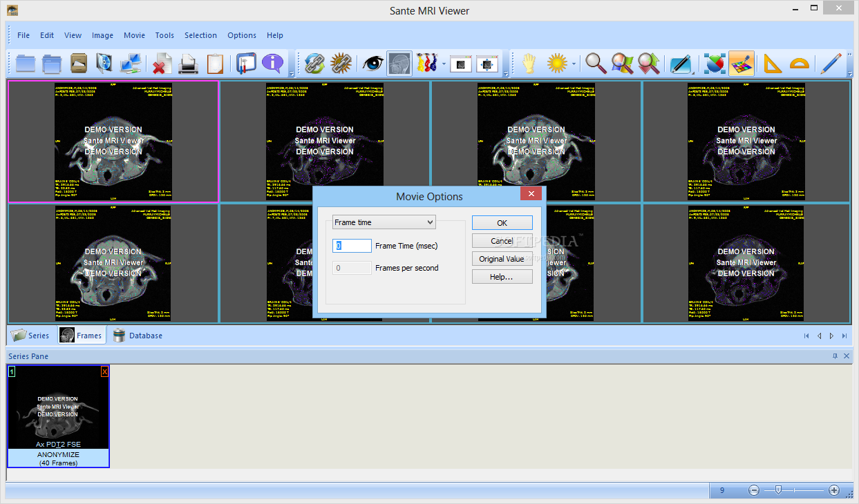Viewport: 859px width, 504px height.
Task: Select the Ax PDT2 FSE series thumbnail
Action: pyautogui.click(x=58, y=416)
